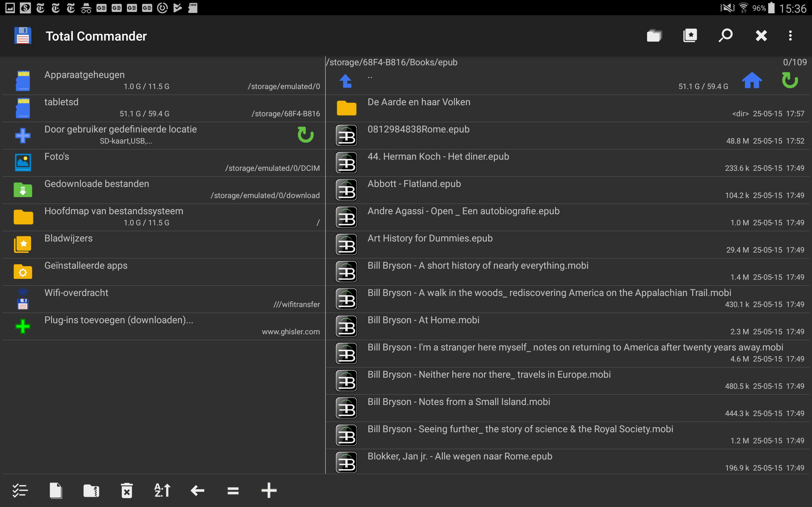The width and height of the screenshot is (812, 507).
Task: Tap the zip pack folder icon
Action: tap(91, 491)
